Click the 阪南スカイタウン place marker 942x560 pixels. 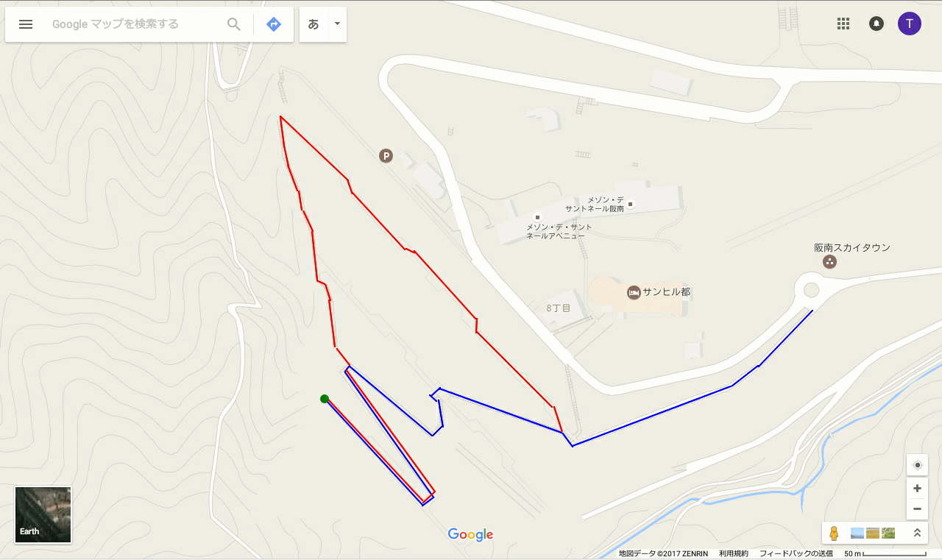pyautogui.click(x=829, y=262)
